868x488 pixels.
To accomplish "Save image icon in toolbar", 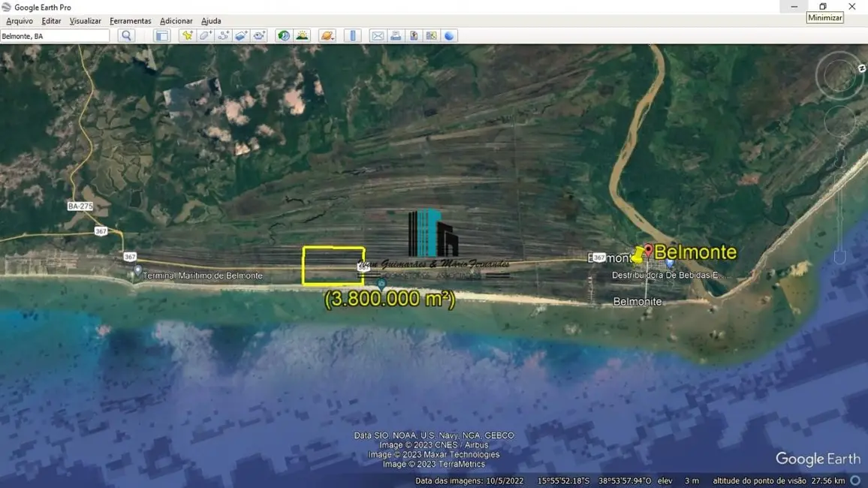I will coord(414,36).
